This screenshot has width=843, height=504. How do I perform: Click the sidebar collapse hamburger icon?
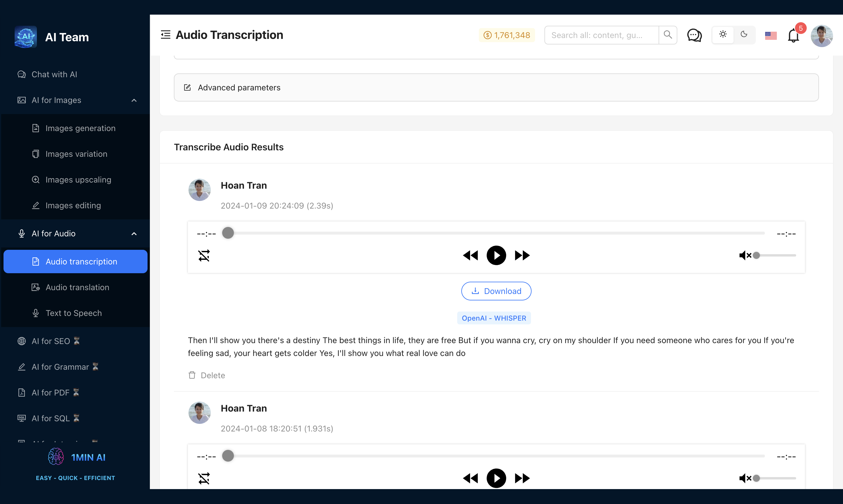tap(165, 35)
